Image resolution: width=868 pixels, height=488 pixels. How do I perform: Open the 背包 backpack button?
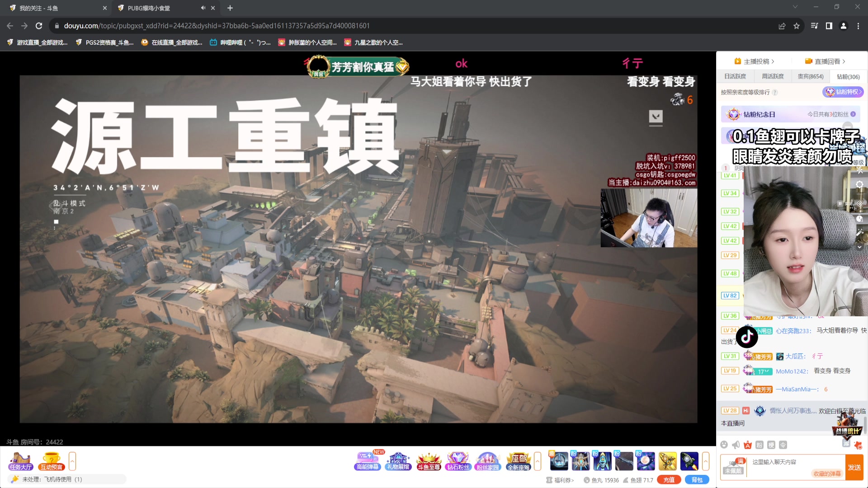click(697, 480)
